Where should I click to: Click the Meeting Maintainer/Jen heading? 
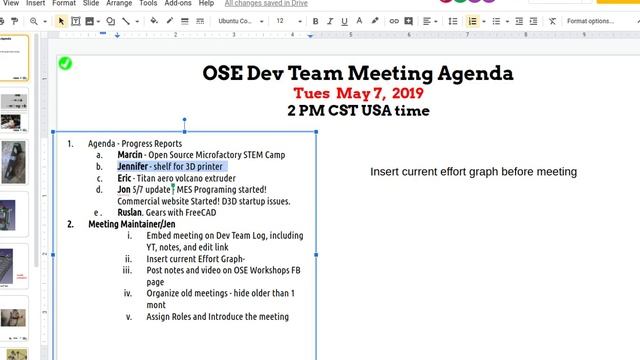[x=131, y=224]
